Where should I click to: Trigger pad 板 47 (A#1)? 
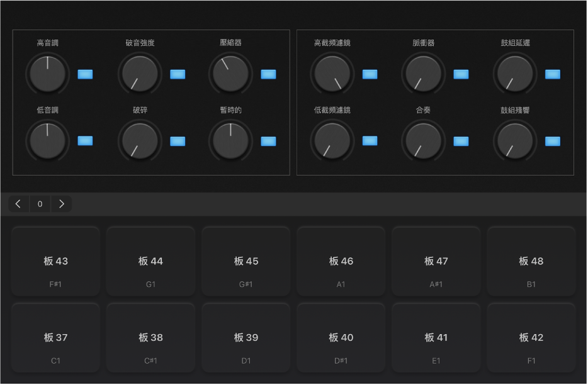click(x=436, y=261)
